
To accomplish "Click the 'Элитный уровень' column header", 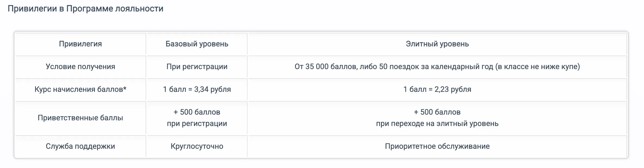I will coord(437,44).
